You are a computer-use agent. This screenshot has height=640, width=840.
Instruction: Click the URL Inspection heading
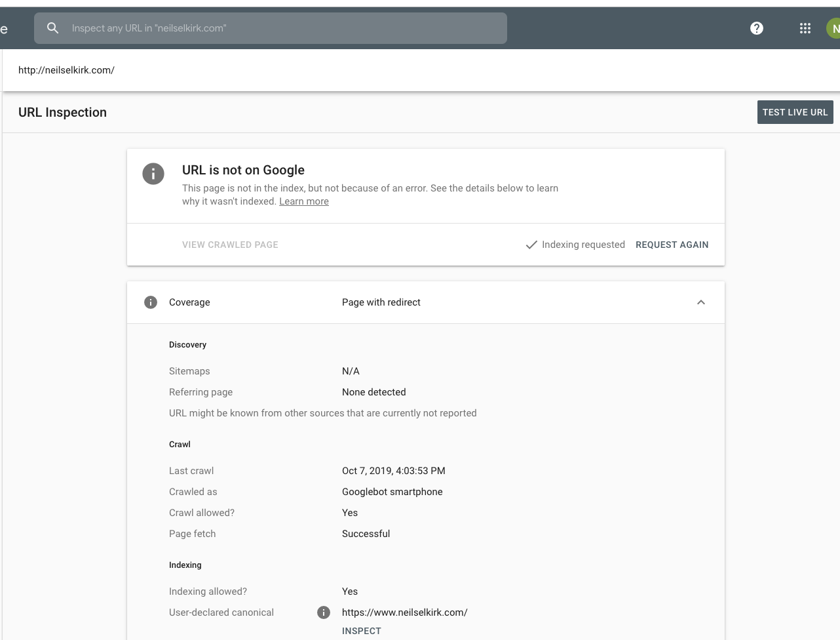(x=62, y=112)
